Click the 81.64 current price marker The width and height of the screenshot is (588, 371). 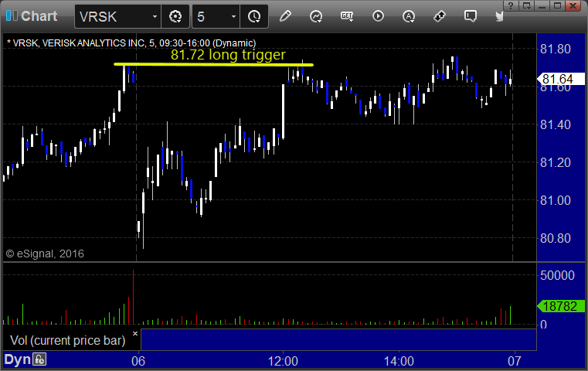point(561,79)
